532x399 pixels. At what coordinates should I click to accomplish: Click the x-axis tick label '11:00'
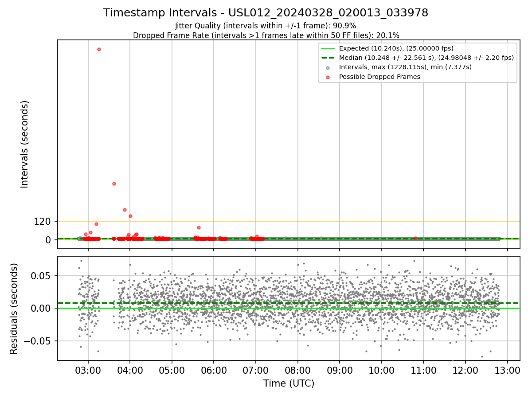(423, 370)
